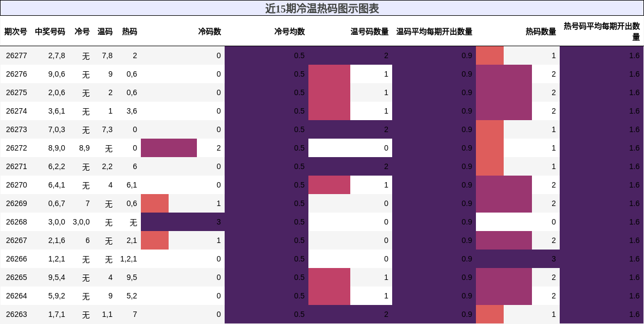The width and height of the screenshot is (644, 324).
Task: Click period number 26263
Action: click(16, 314)
